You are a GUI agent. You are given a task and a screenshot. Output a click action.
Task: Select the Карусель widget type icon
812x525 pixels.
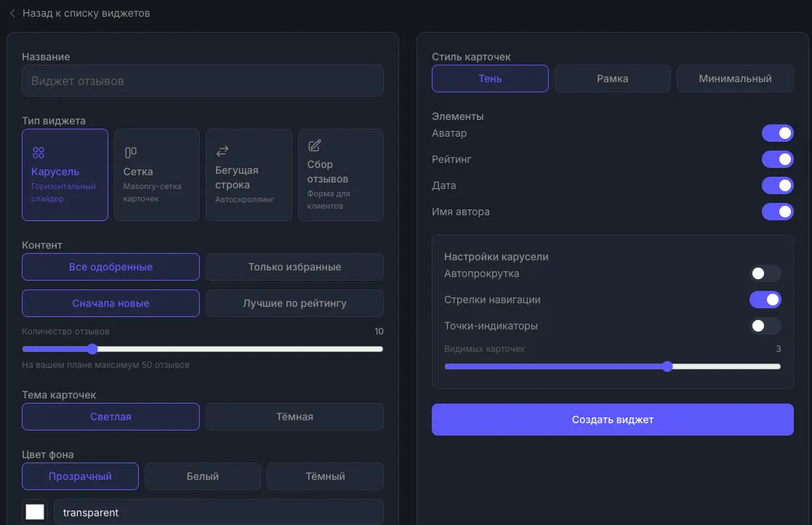tap(39, 153)
